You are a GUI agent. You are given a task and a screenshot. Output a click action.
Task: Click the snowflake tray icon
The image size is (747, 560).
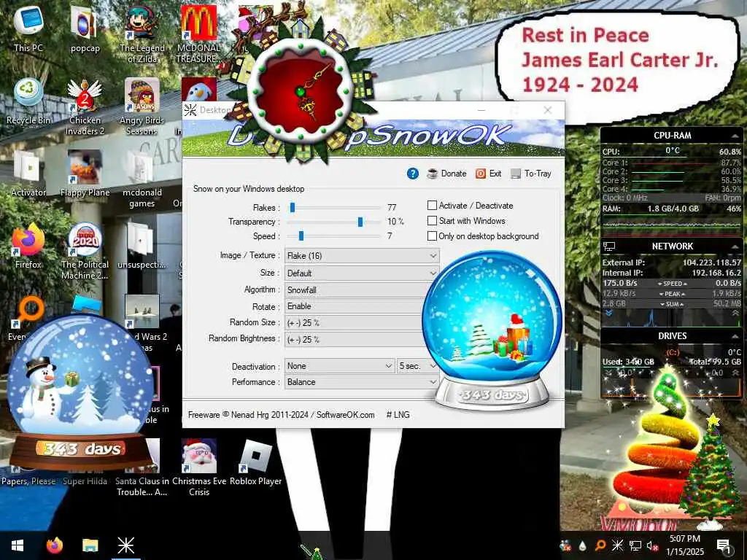point(617,545)
